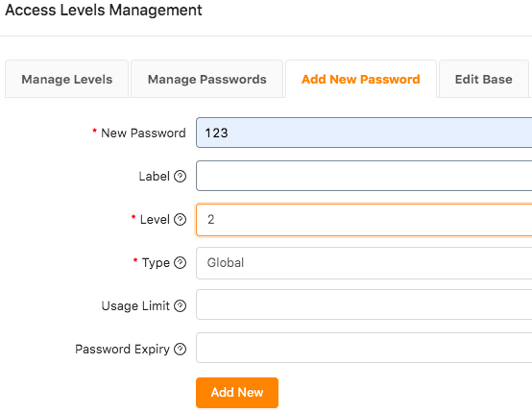Click the Usage Limit input box
This screenshot has height=412, width=532.
point(364,304)
